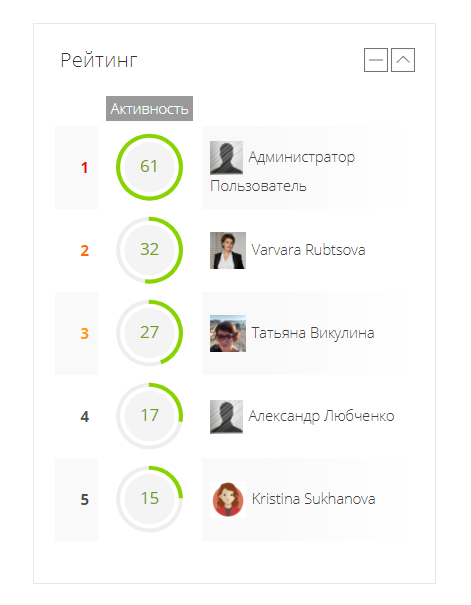
Task: Click the activity ring with value 15
Action: 149,499
